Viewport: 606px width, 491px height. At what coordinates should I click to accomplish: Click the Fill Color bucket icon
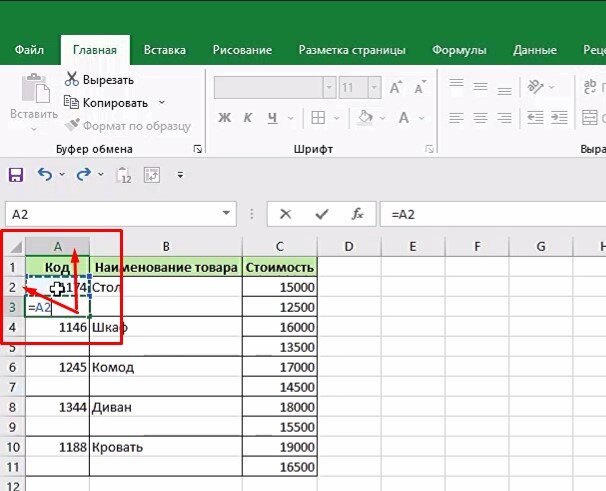pos(365,118)
